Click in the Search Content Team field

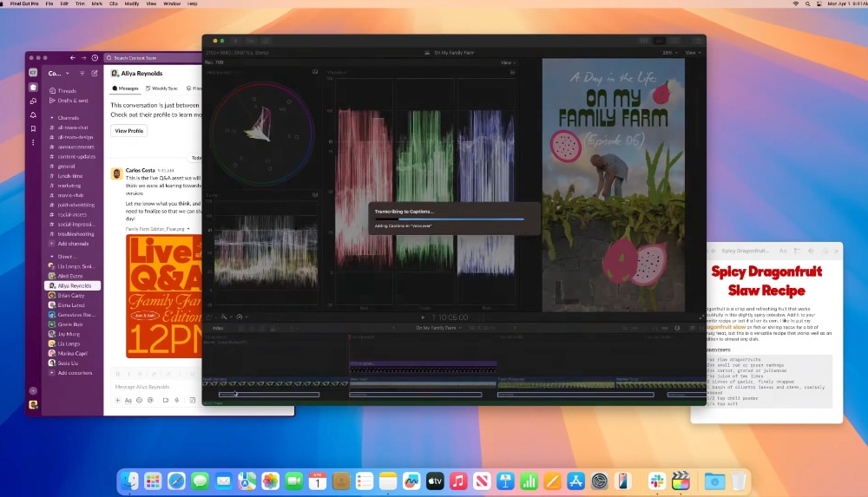(x=153, y=57)
